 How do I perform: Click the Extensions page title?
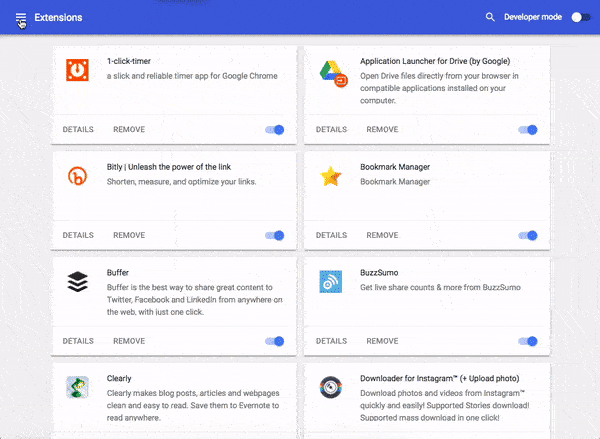pyautogui.click(x=58, y=18)
